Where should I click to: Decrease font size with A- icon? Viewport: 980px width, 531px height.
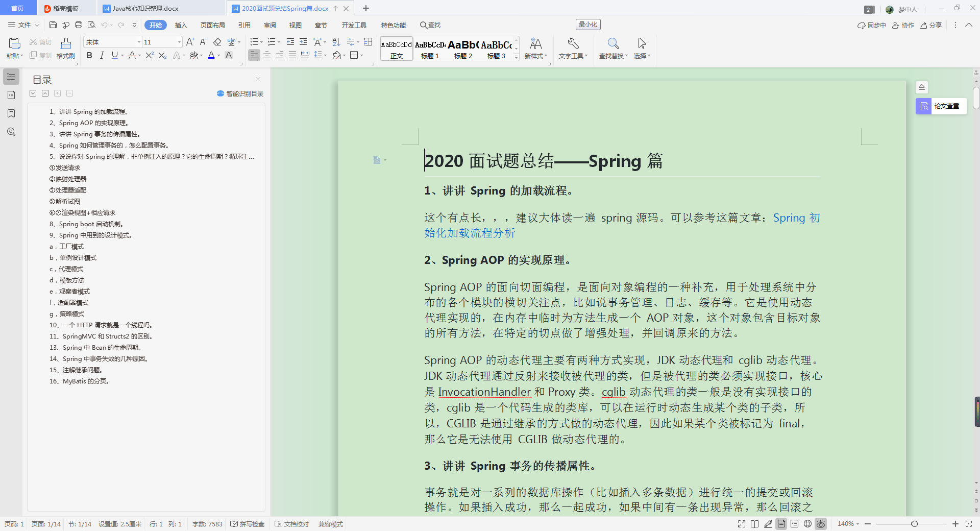(x=203, y=42)
